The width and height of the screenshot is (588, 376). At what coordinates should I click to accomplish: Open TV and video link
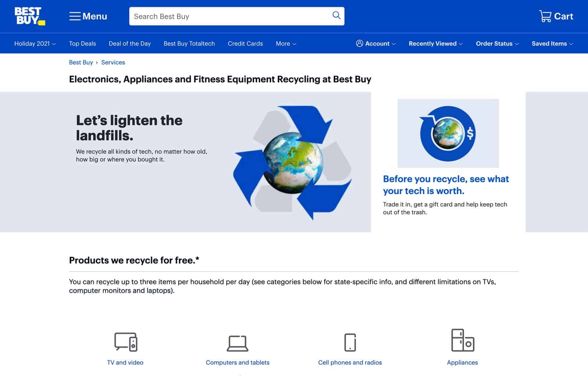[125, 362]
